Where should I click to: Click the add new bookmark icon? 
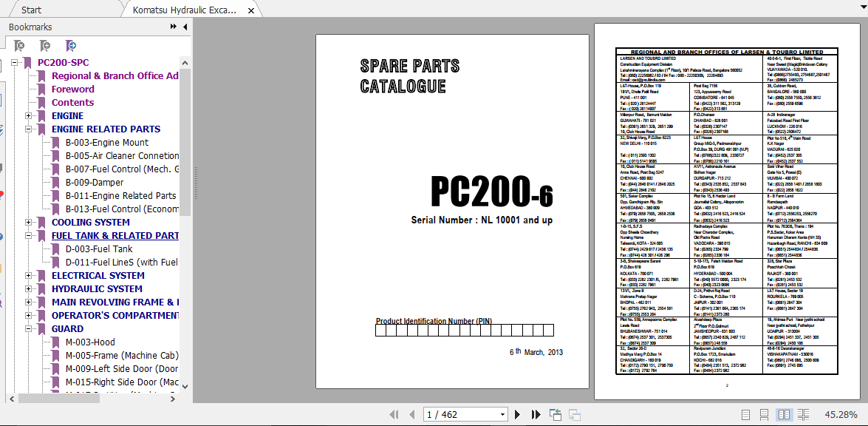pyautogui.click(x=44, y=45)
